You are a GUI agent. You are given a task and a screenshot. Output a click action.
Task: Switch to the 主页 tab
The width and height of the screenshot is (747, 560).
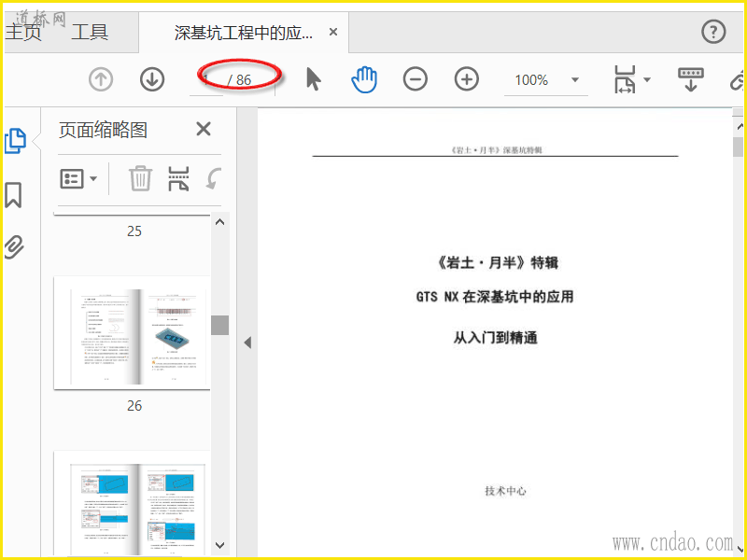click(x=22, y=32)
